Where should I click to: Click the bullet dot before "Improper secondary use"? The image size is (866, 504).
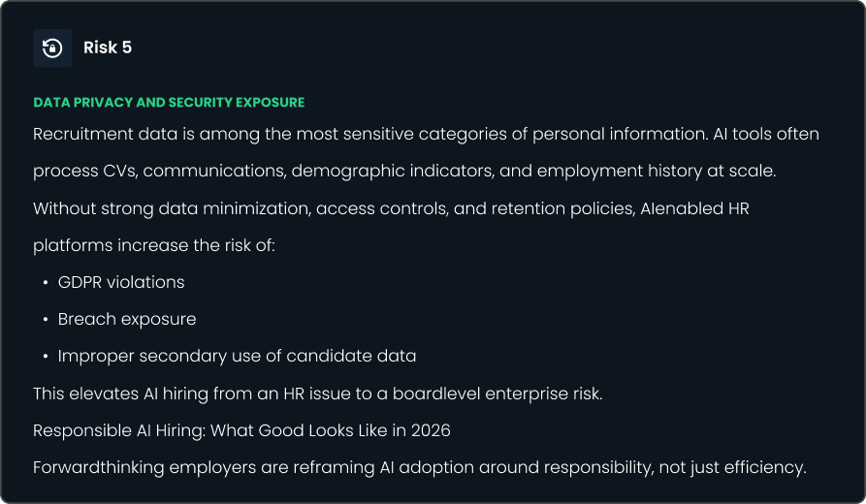click(x=46, y=357)
